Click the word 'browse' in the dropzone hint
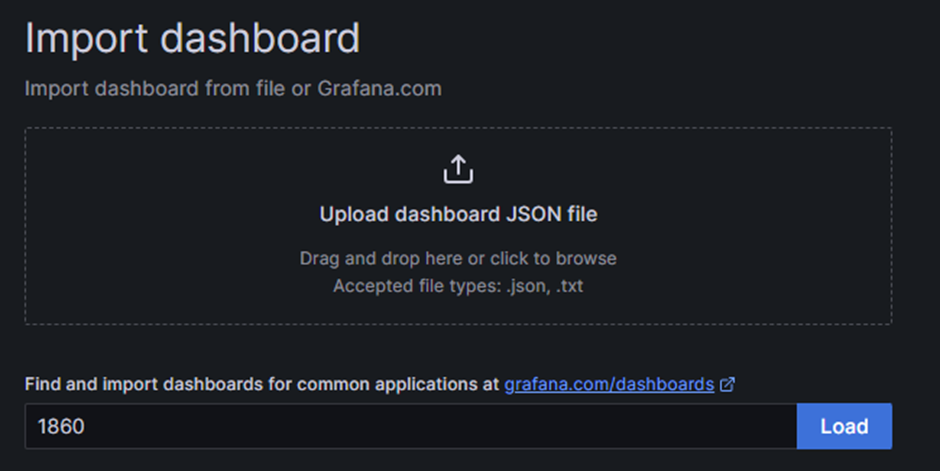Image resolution: width=940 pixels, height=471 pixels. pyautogui.click(x=586, y=258)
